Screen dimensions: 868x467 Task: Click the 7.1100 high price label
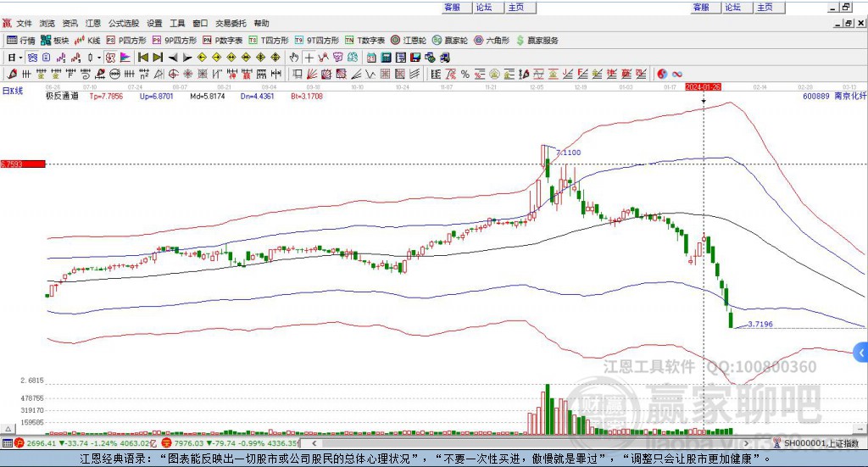569,153
